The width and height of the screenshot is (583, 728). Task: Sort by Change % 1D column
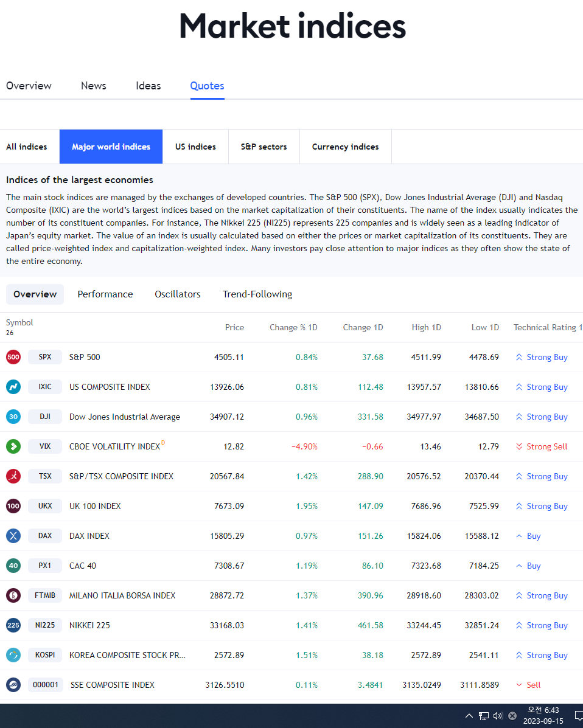pos(293,327)
